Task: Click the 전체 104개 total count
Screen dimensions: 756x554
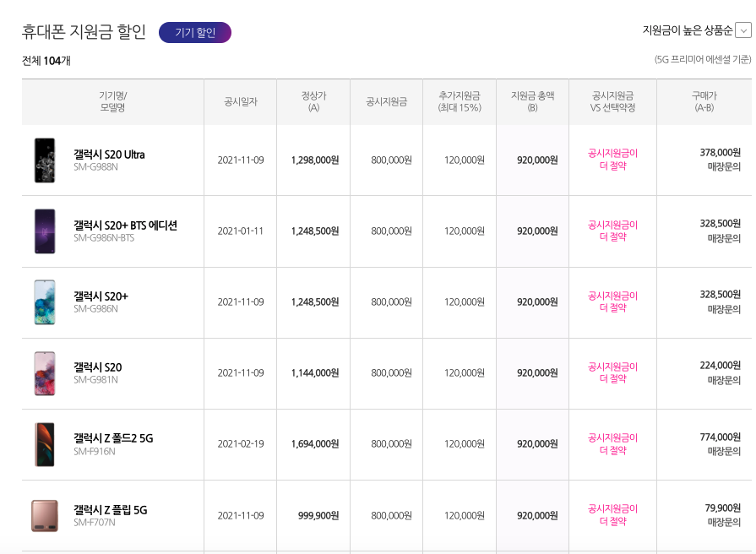Action: [x=46, y=61]
